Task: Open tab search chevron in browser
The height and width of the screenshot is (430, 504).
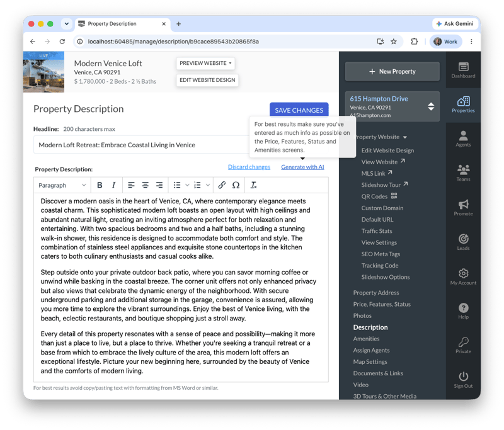Action: pos(67,24)
